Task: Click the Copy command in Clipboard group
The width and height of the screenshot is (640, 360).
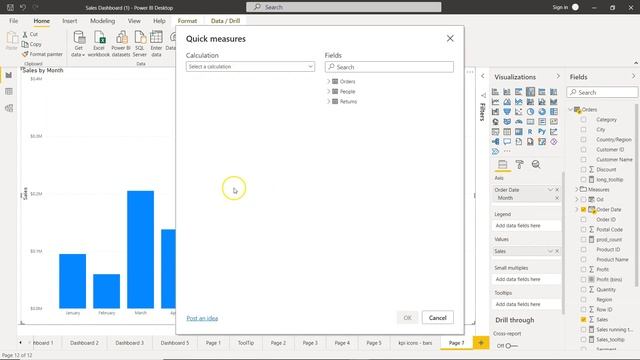Action: point(31,44)
